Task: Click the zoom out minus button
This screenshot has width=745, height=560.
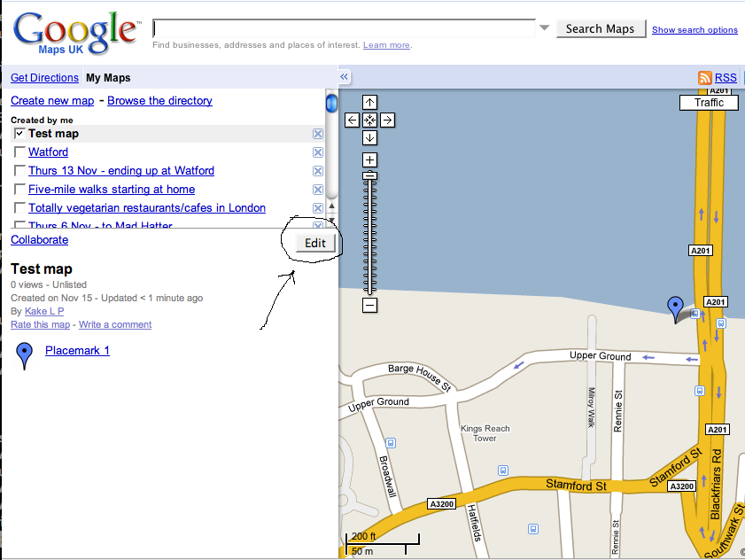Action: (x=370, y=306)
